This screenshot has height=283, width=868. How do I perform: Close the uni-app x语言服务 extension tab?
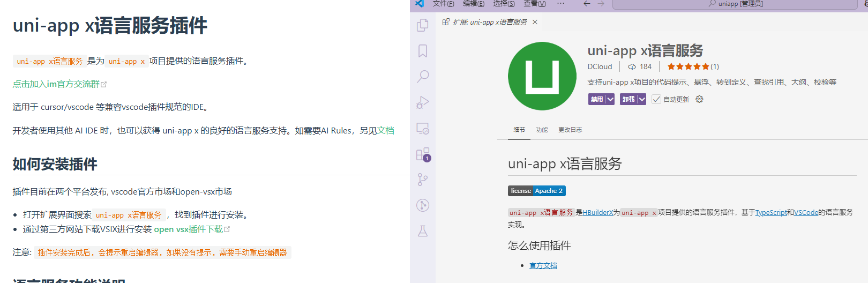click(535, 22)
